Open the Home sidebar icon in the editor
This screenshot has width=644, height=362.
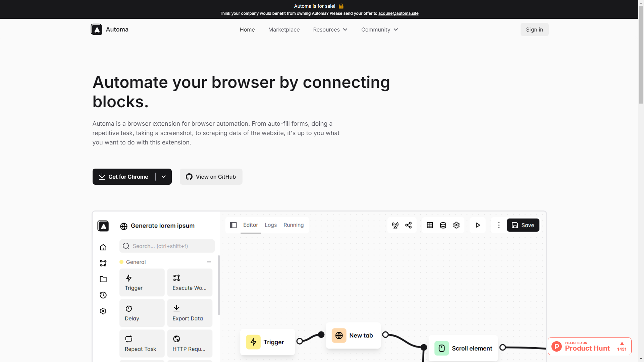tap(103, 247)
